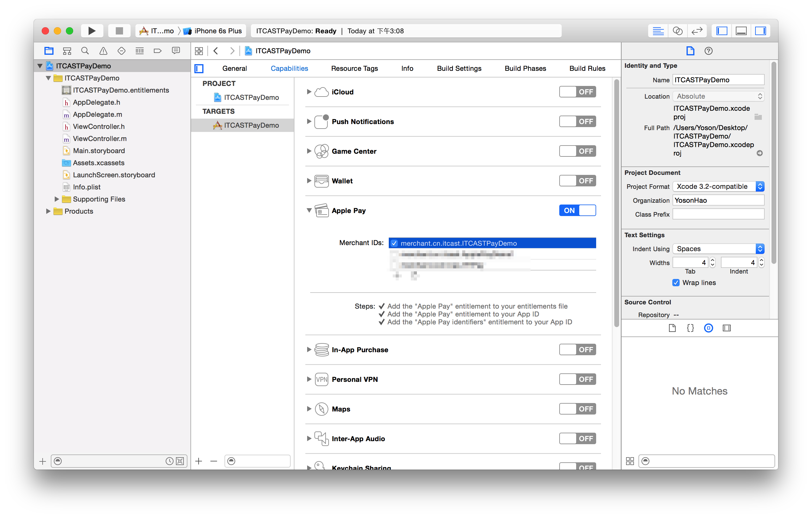This screenshot has width=812, height=518.
Task: Toggle the Debug area pane
Action: 741,31
